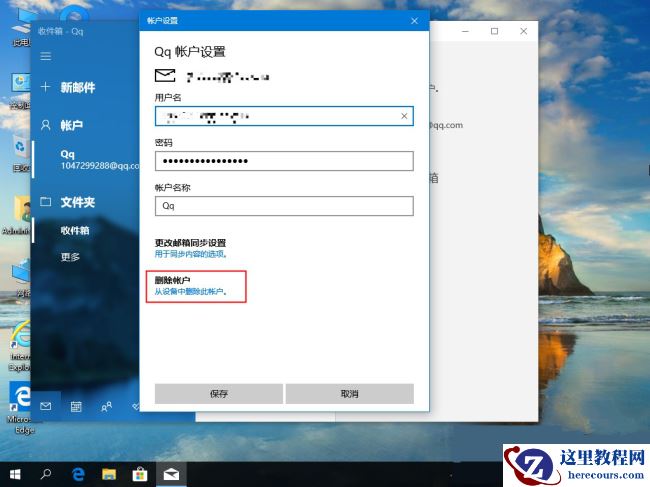650x487 pixels.
Task: Open taskbar search magnifier
Action: point(46,474)
